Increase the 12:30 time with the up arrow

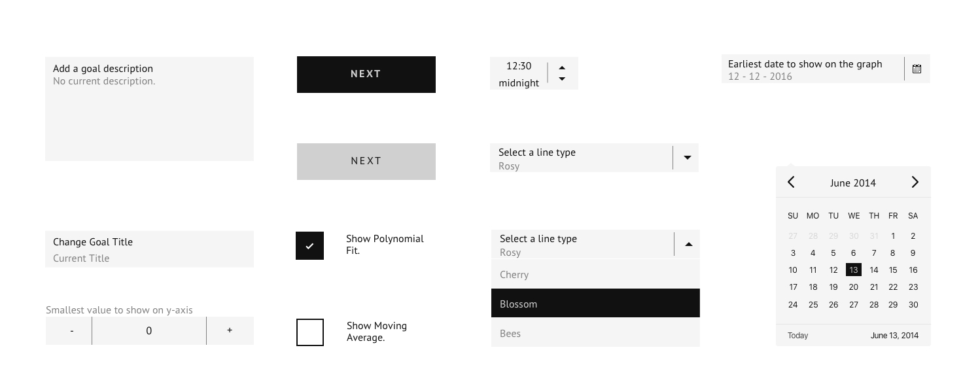(561, 65)
